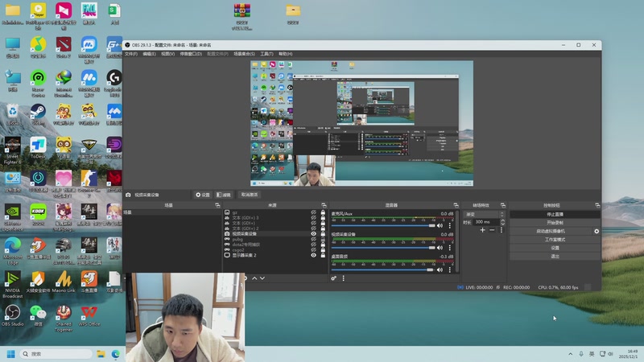The image size is (644, 362).
Task: Pop out the Sources dock panel
Action: (x=324, y=205)
